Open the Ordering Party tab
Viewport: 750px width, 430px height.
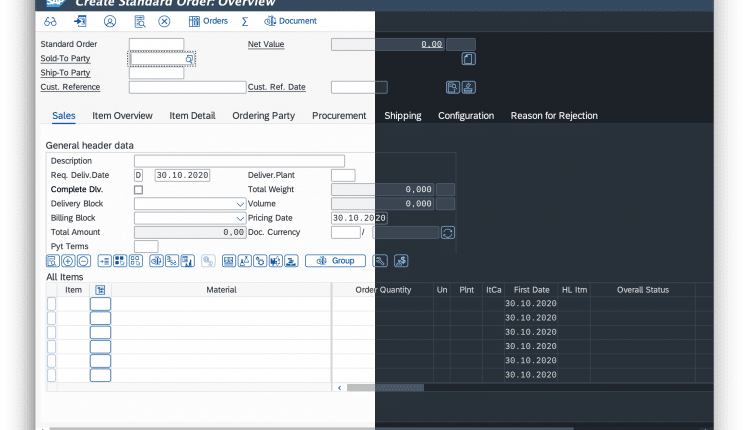[x=264, y=116]
